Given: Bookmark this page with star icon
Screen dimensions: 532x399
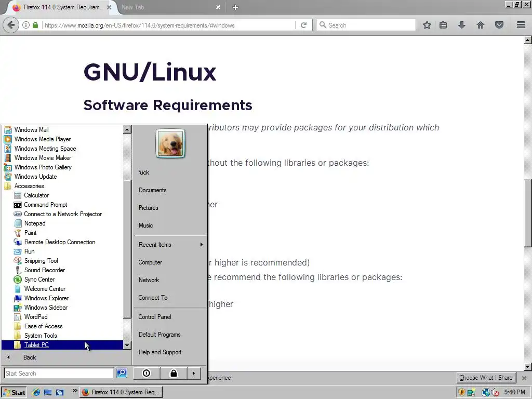Looking at the screenshot, I should [x=427, y=25].
